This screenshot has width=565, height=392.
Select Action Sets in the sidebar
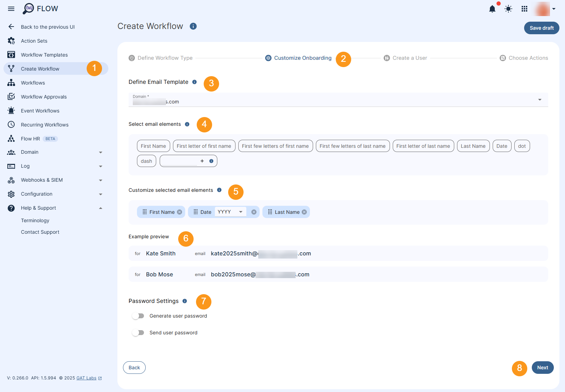click(x=34, y=41)
